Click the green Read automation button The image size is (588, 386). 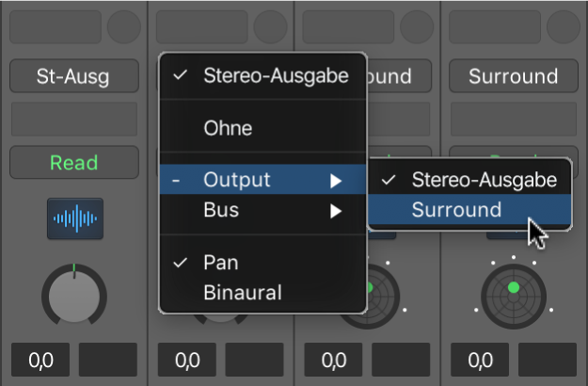point(74,163)
